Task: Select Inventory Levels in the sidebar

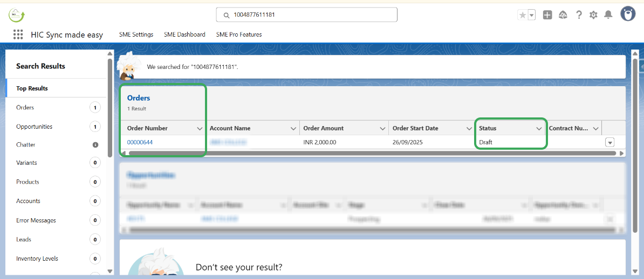Action: pyautogui.click(x=56, y=259)
